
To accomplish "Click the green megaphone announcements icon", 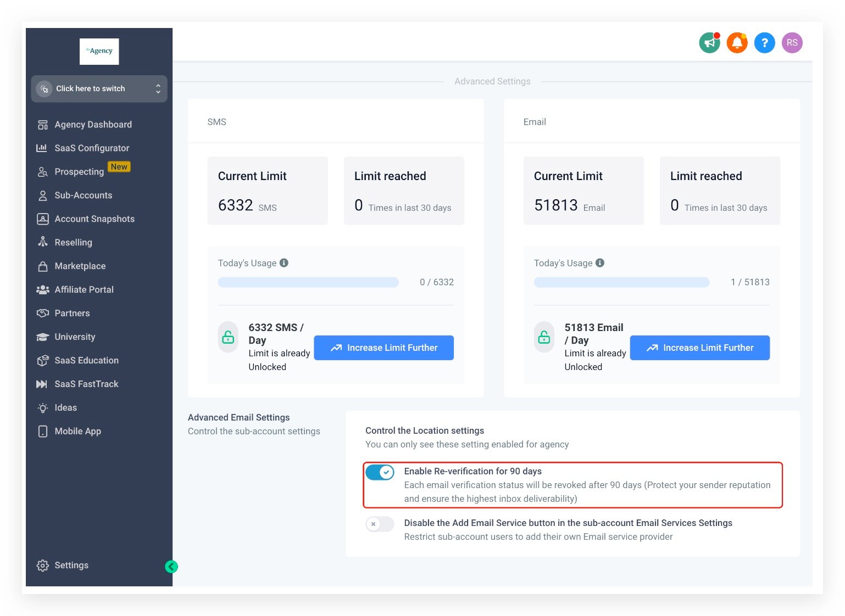I will coord(709,43).
